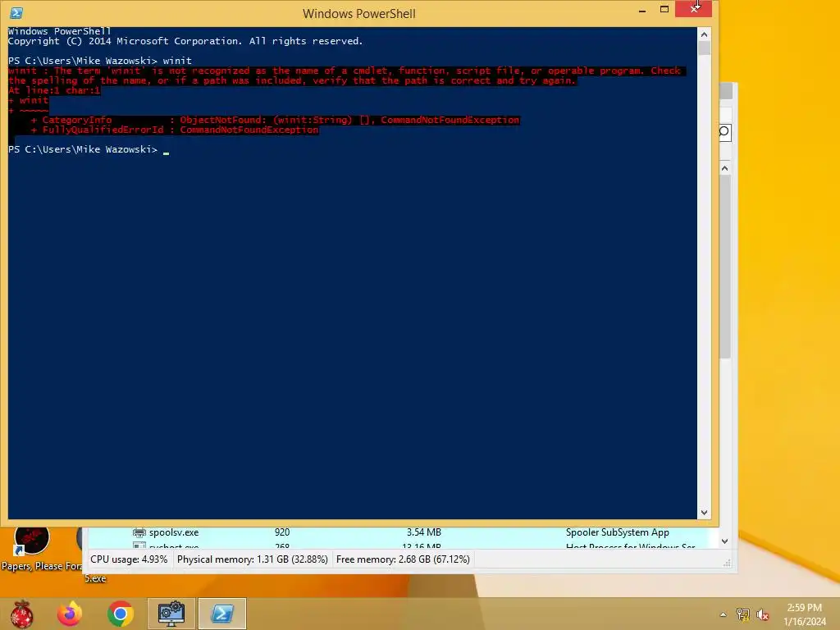Show hidden system tray icons
This screenshot has height=630, width=840.
724,614
